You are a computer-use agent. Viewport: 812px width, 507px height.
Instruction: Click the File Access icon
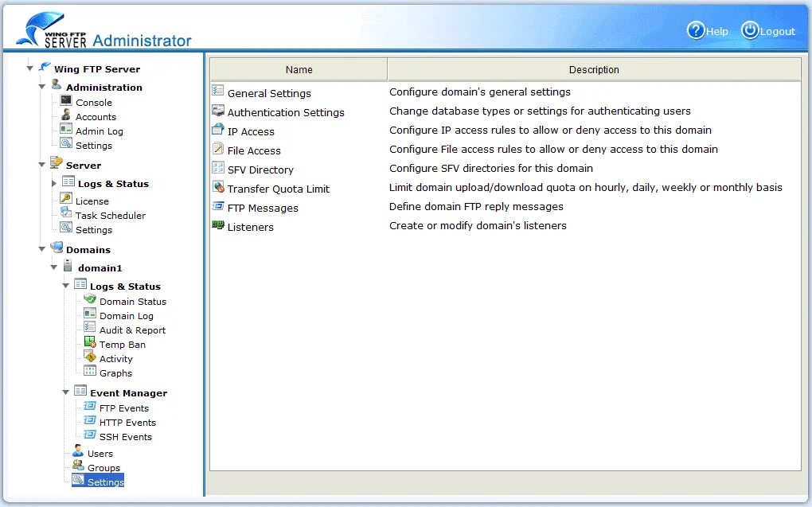(x=218, y=149)
